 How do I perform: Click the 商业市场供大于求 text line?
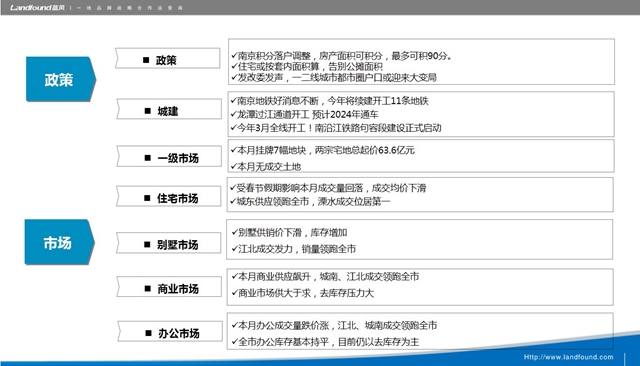point(302,293)
